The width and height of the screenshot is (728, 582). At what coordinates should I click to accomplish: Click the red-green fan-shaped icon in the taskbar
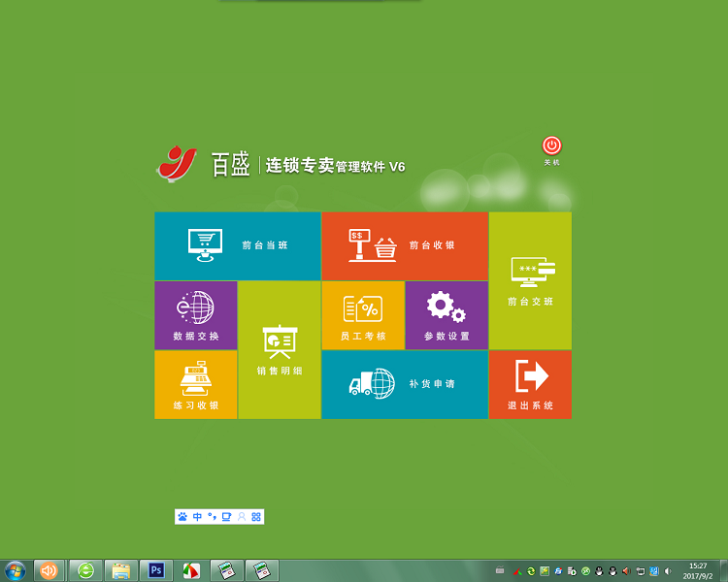click(x=191, y=570)
